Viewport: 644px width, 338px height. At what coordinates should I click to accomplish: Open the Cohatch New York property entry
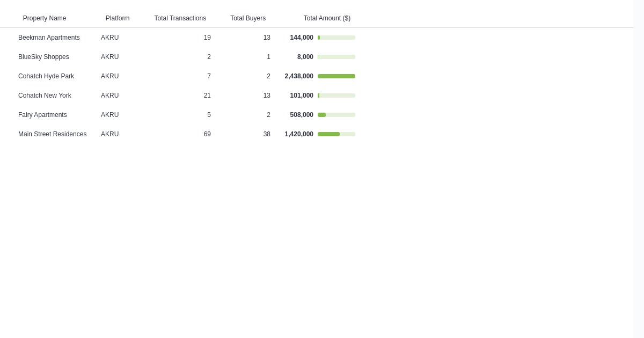tap(45, 95)
